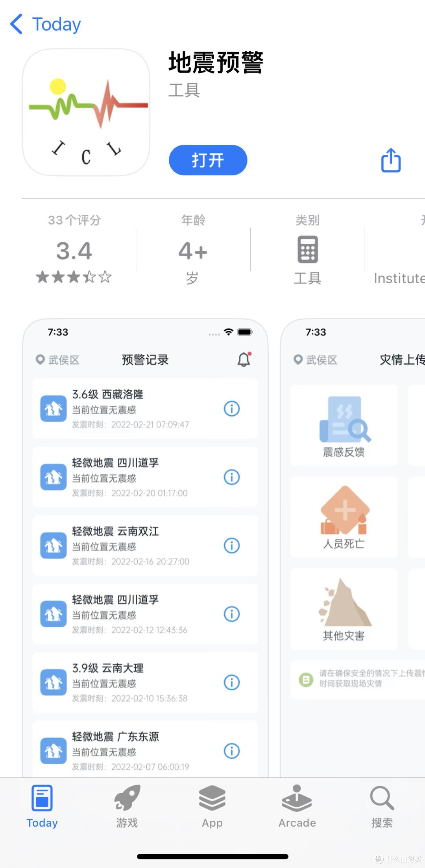Tap the 其他灾害 mountain icon
Screen dimensions: 425x868
pyautogui.click(x=345, y=602)
